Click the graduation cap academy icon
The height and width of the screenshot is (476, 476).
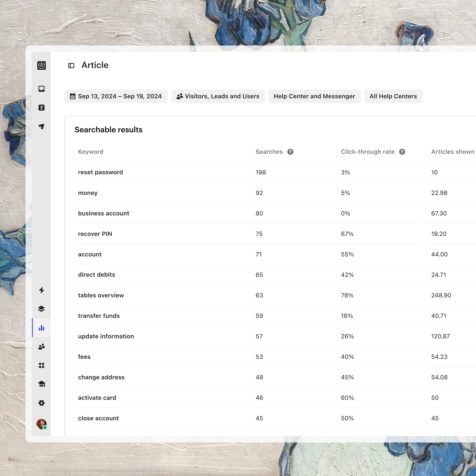click(x=41, y=384)
